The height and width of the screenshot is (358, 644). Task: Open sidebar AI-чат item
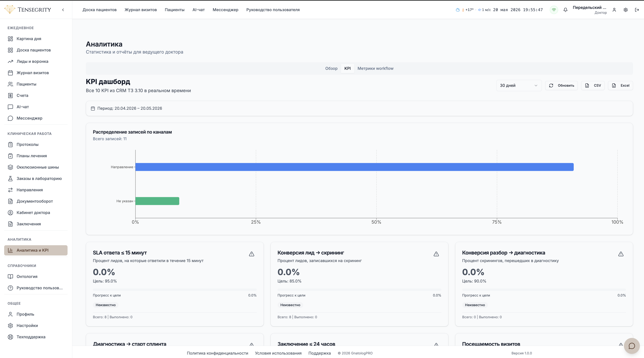(36, 107)
